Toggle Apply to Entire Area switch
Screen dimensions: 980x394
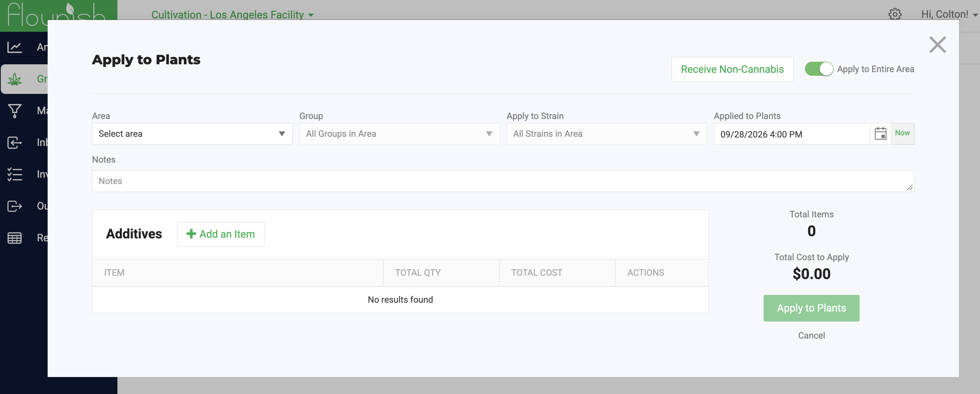tap(819, 69)
